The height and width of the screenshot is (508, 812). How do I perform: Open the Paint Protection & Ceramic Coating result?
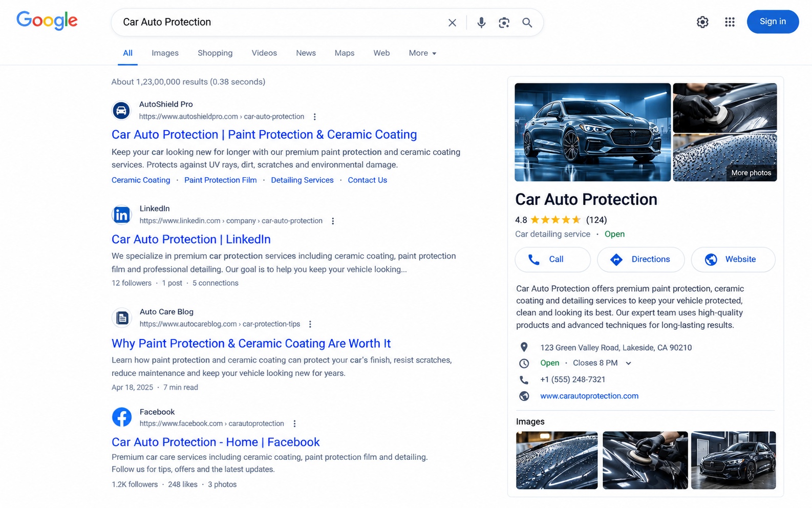pos(264,134)
